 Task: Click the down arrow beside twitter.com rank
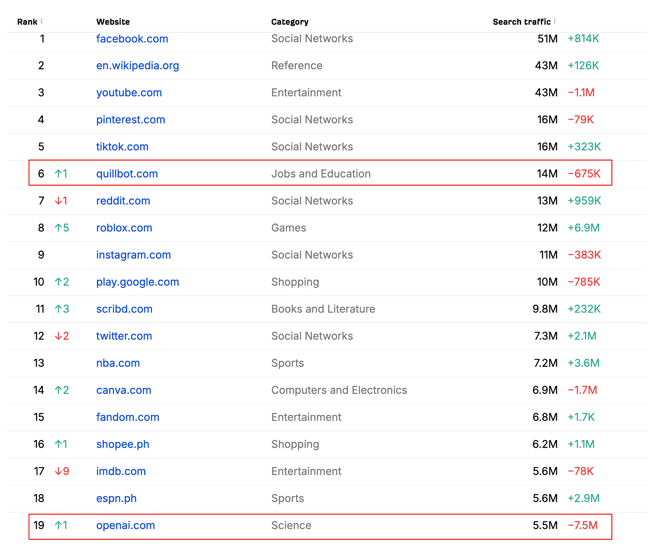pos(58,336)
